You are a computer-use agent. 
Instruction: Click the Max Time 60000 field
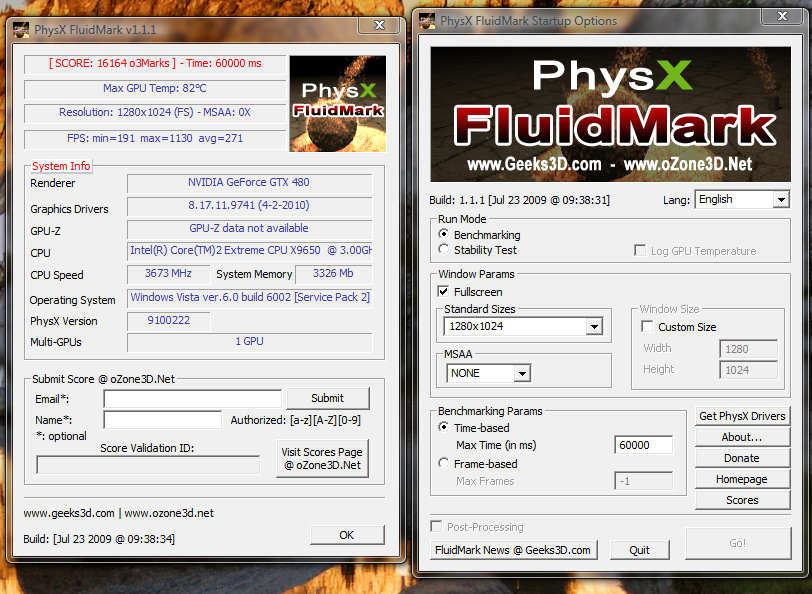pos(643,445)
